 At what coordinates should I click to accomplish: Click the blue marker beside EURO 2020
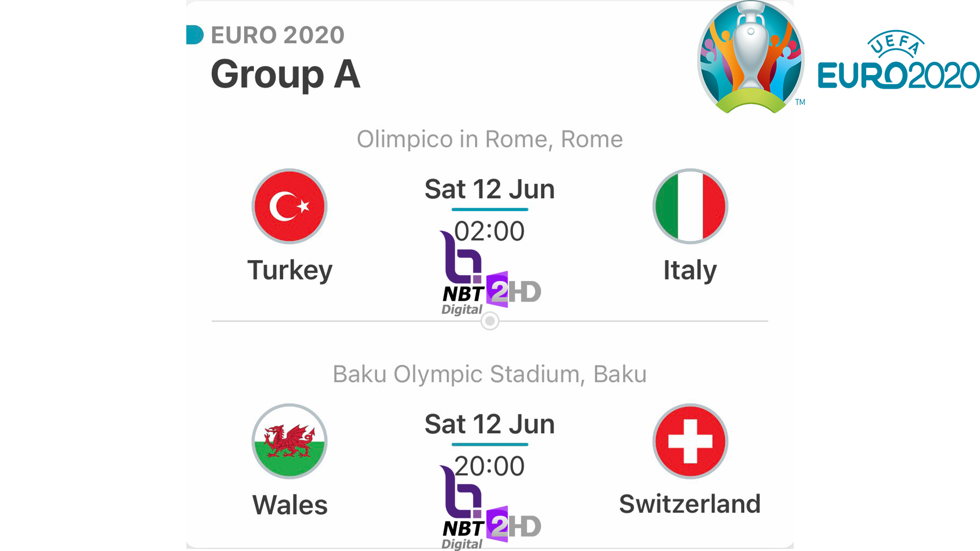194,35
